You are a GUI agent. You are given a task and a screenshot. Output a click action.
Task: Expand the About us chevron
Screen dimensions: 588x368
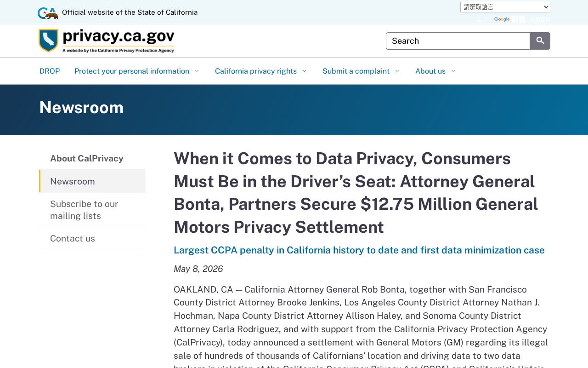[453, 71]
